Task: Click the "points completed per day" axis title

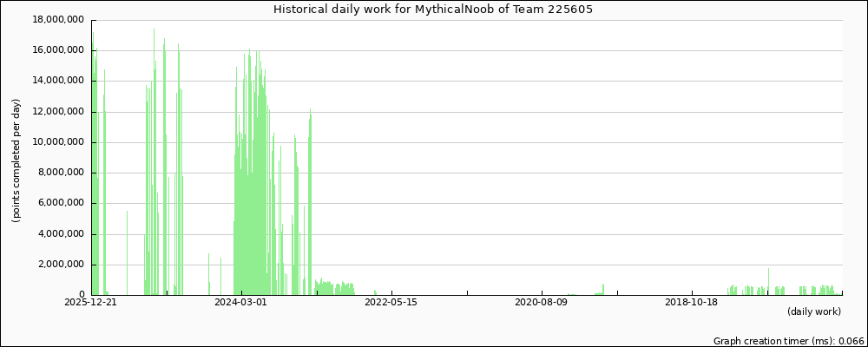Action: point(16,160)
